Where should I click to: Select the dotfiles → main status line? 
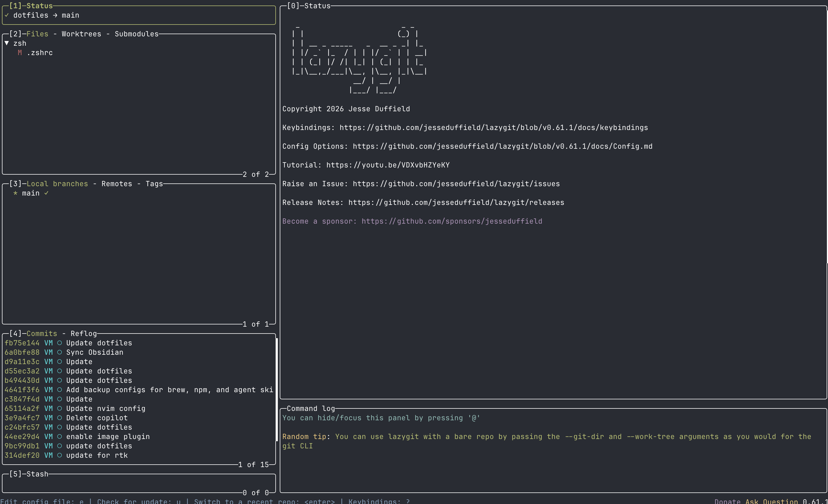(x=139, y=15)
